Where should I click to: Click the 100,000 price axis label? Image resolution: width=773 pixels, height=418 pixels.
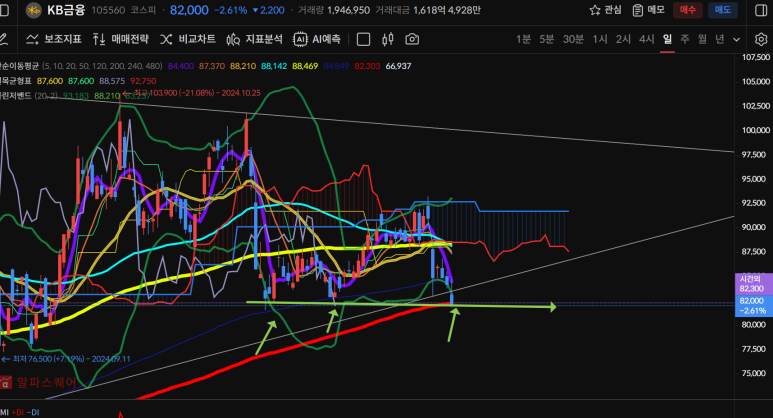[x=756, y=130]
